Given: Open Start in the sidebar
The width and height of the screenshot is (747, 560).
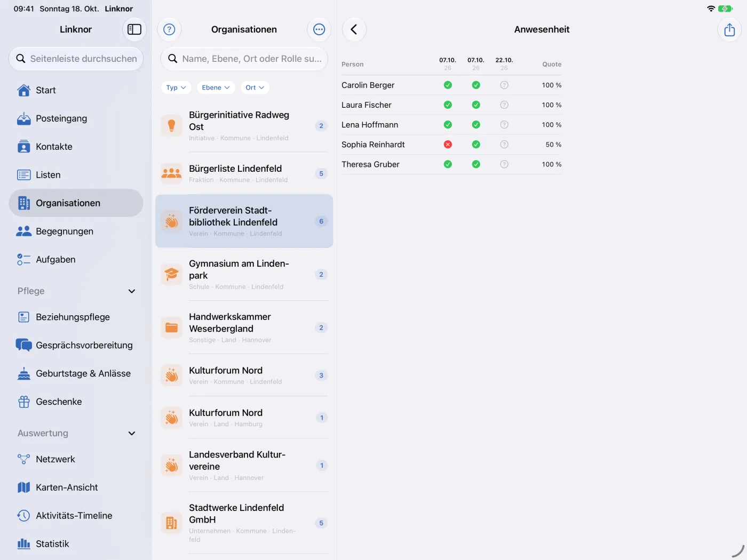Looking at the screenshot, I should 76,90.
